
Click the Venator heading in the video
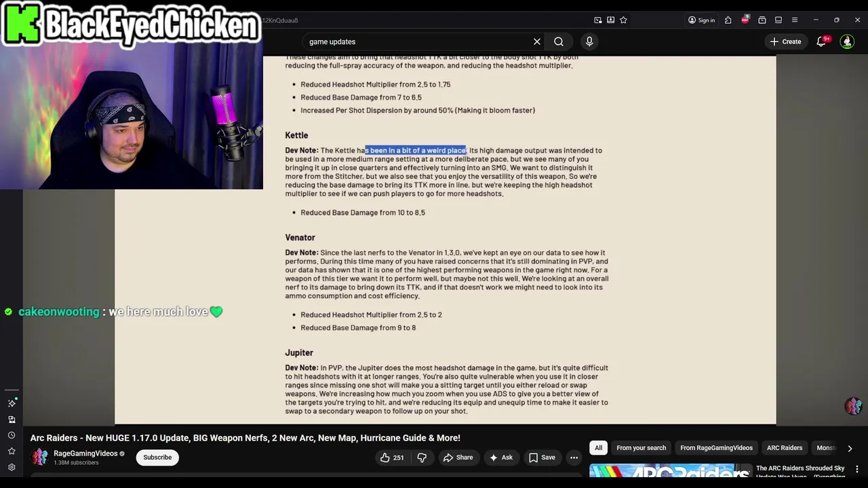tap(300, 238)
